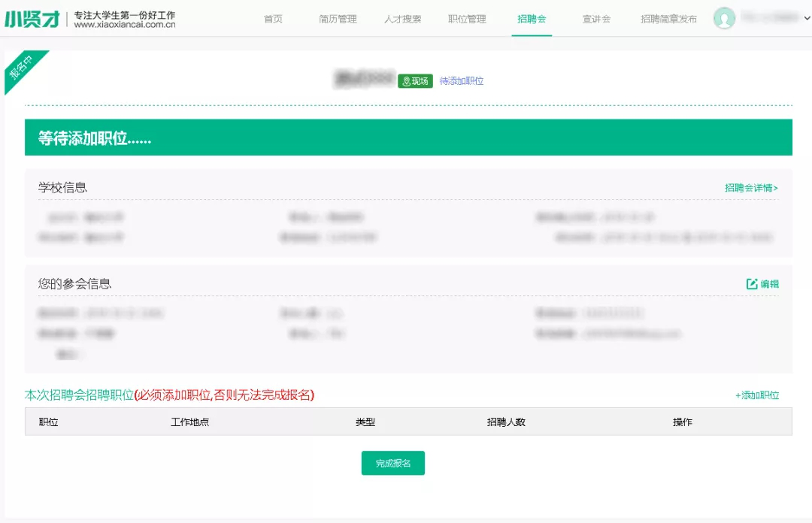The image size is (812, 523).
Task: Click the 等待添加职位 green banner
Action: (408, 138)
